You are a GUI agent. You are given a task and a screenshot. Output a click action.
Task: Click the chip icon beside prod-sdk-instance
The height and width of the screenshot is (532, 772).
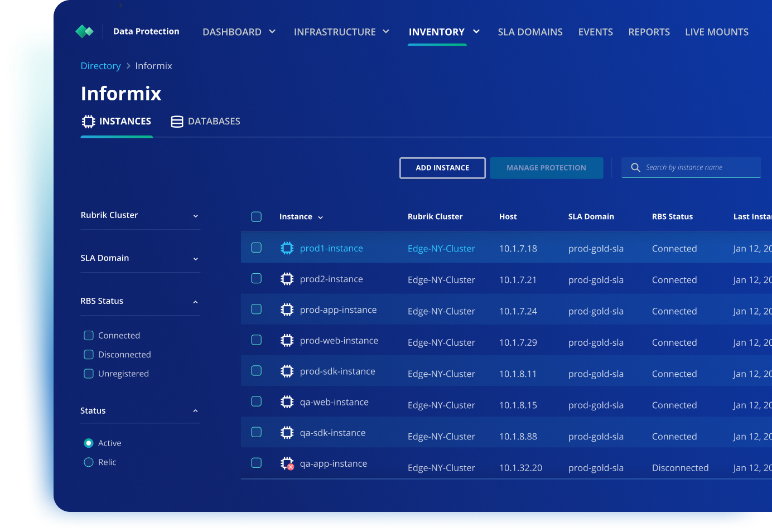coord(287,371)
